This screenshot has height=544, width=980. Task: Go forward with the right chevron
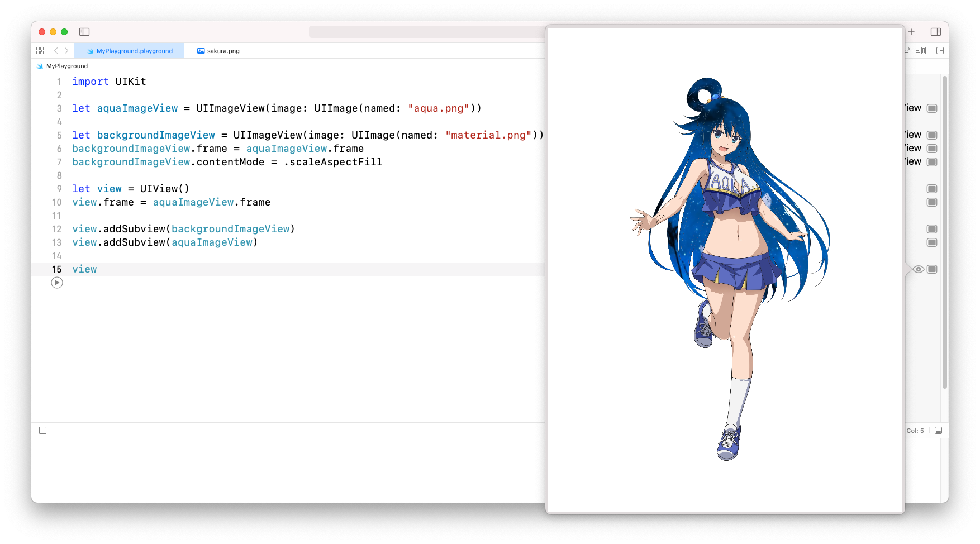coord(66,50)
